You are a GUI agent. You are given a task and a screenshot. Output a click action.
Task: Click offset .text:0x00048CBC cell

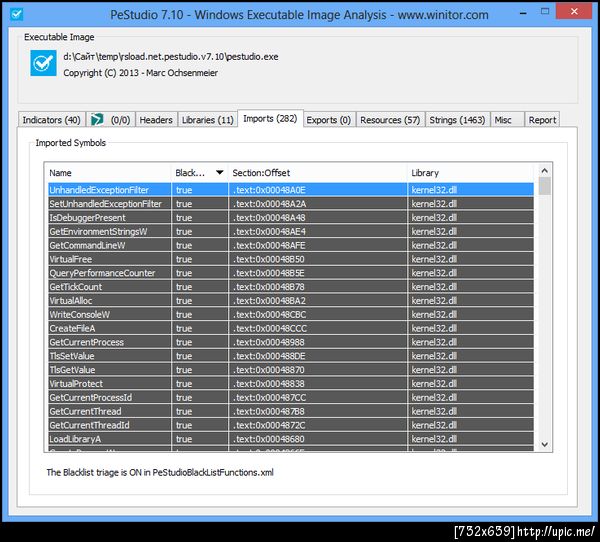pyautogui.click(x=318, y=314)
